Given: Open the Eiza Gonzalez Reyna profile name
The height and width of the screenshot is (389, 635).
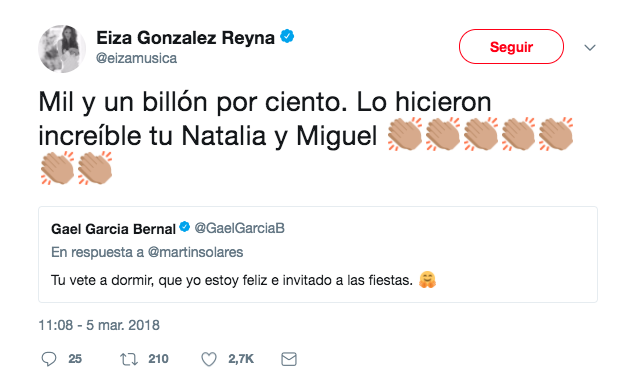Looking at the screenshot, I should click(185, 38).
